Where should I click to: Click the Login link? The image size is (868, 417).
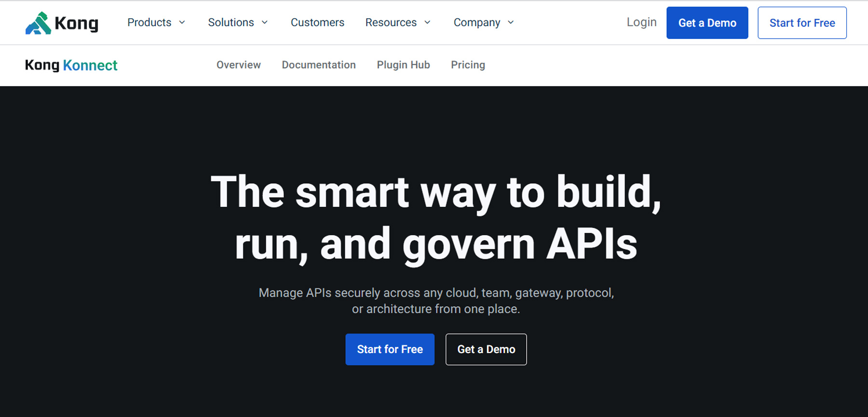coord(641,22)
